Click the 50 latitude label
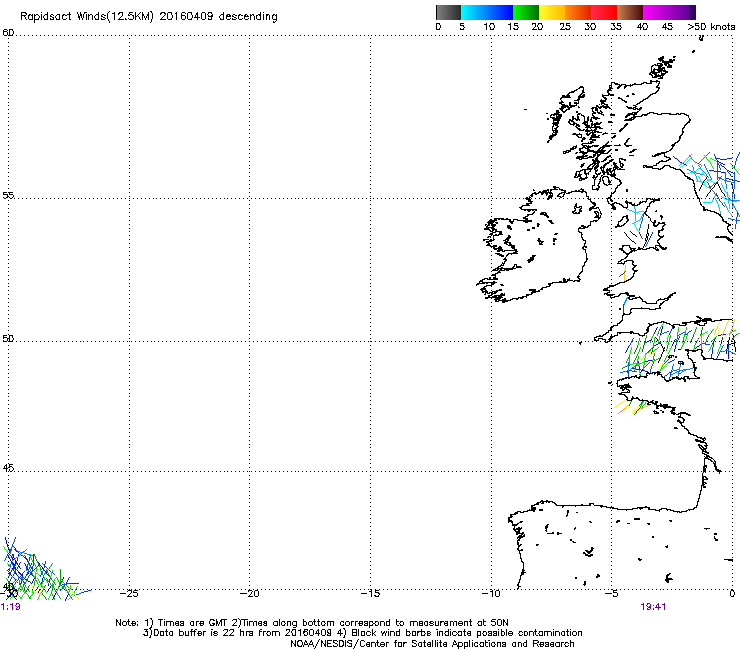 pyautogui.click(x=8, y=338)
